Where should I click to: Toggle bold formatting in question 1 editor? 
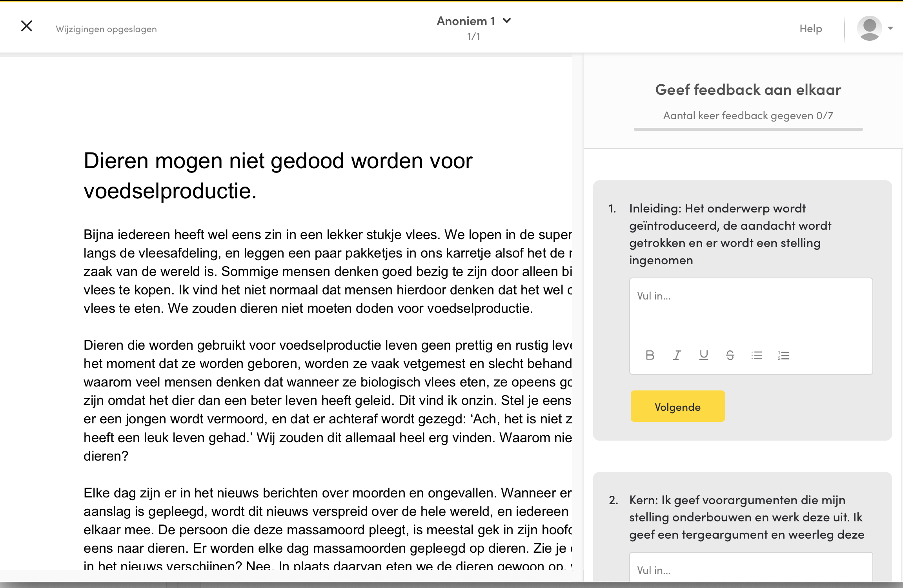(650, 355)
